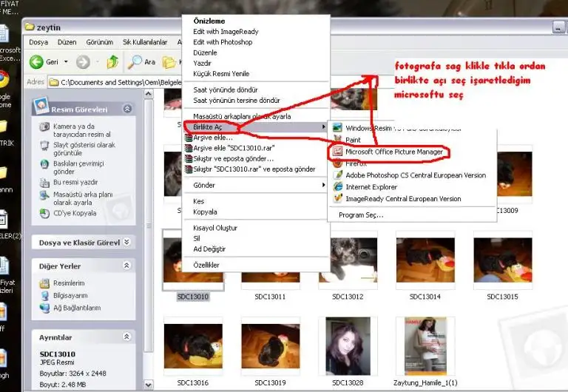The width and height of the screenshot is (568, 392).
Task: Collapse the Resim Görevleri panel
Action: [x=127, y=109]
